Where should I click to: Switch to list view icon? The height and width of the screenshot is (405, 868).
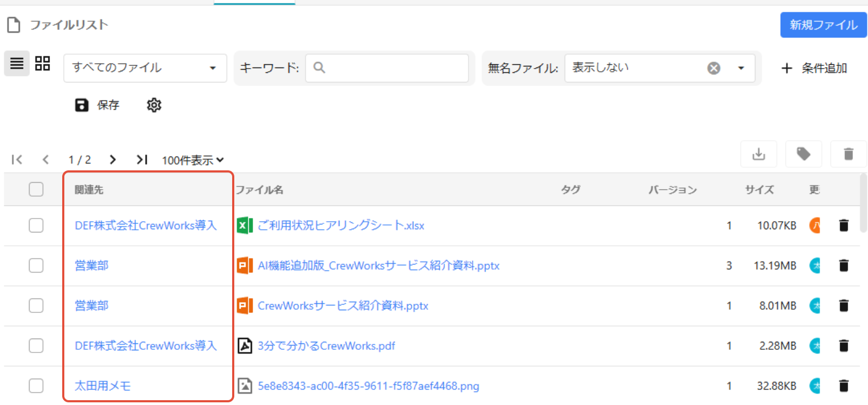[x=17, y=64]
